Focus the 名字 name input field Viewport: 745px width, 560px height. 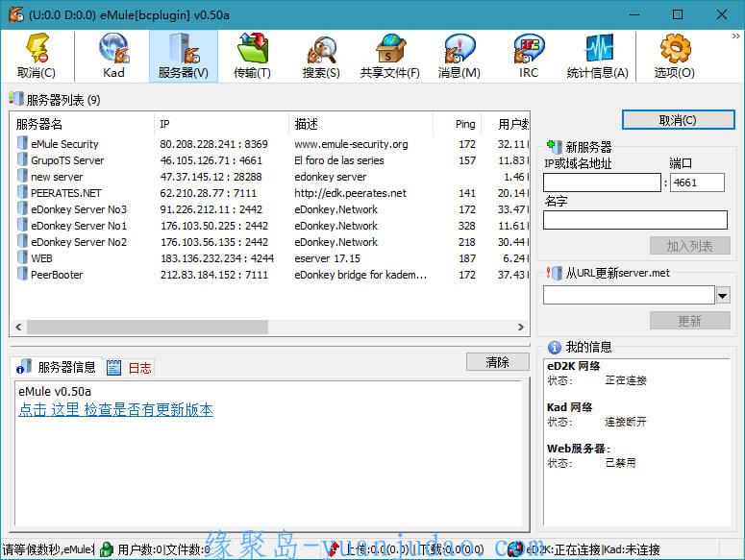[634, 220]
